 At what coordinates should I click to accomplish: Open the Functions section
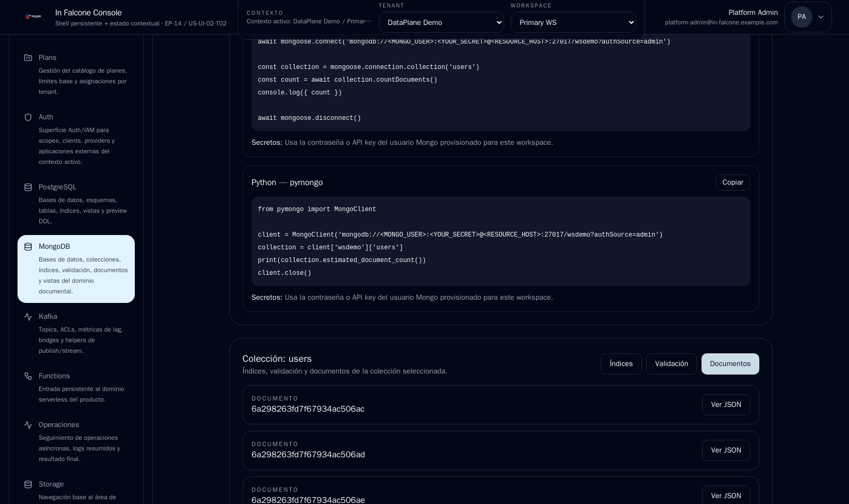[76, 387]
